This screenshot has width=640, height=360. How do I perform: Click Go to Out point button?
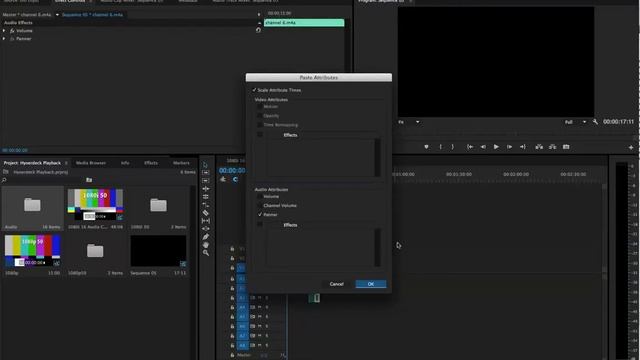522,147
